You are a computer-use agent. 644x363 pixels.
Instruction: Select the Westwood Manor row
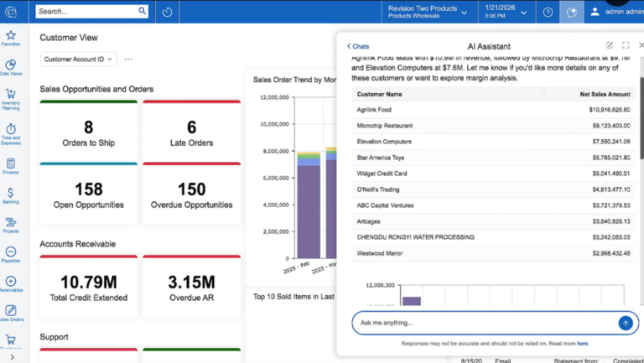494,253
